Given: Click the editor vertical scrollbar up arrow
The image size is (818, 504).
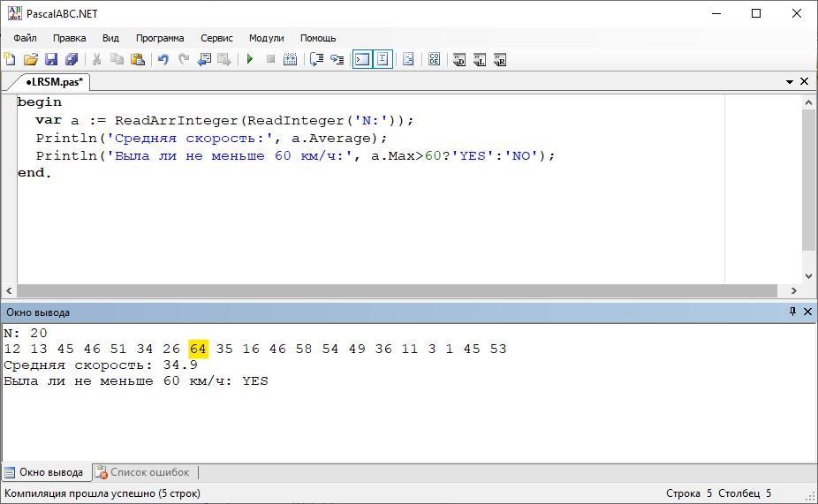Looking at the screenshot, I should point(808,102).
